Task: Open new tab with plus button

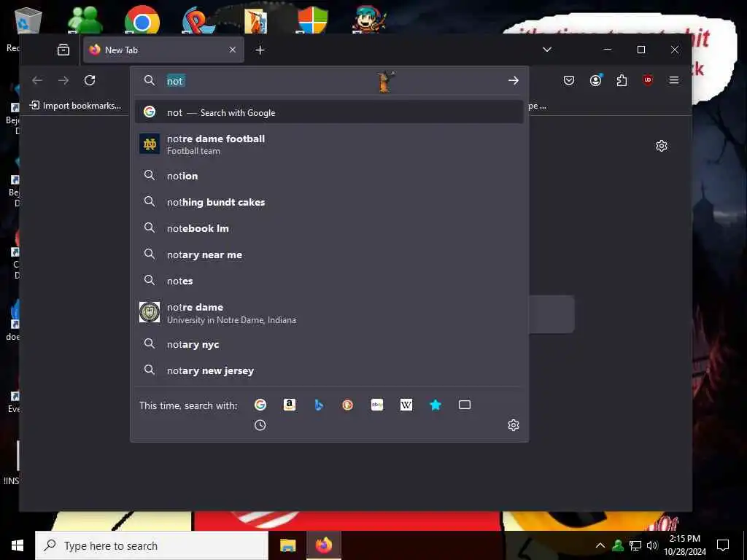Action: [x=260, y=50]
